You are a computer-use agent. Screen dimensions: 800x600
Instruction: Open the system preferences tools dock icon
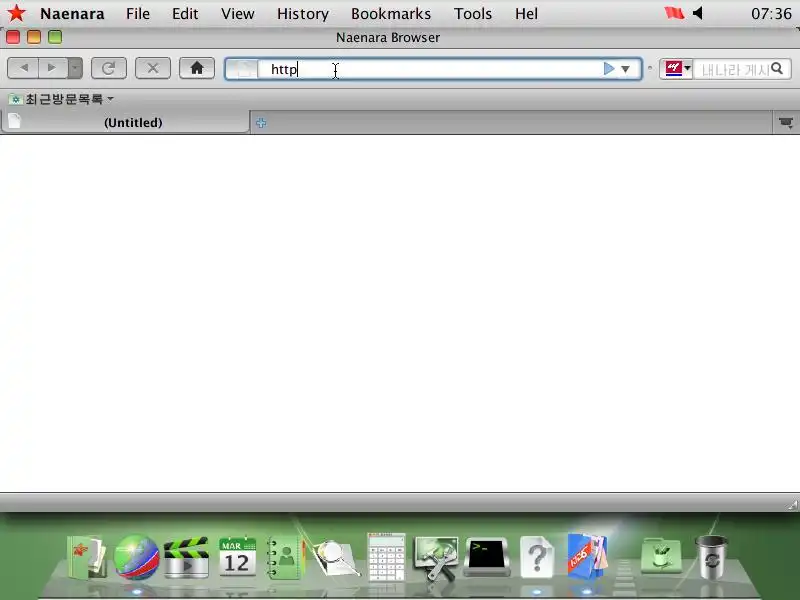(436, 558)
